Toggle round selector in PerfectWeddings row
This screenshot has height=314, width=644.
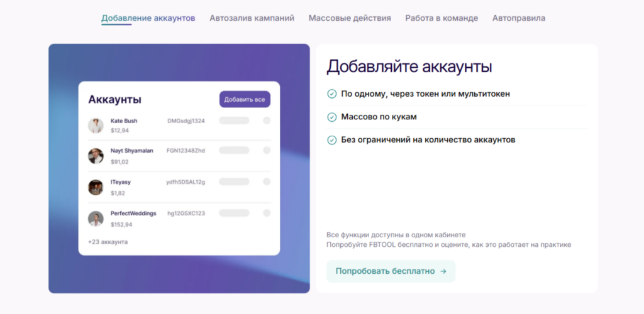pos(267,213)
